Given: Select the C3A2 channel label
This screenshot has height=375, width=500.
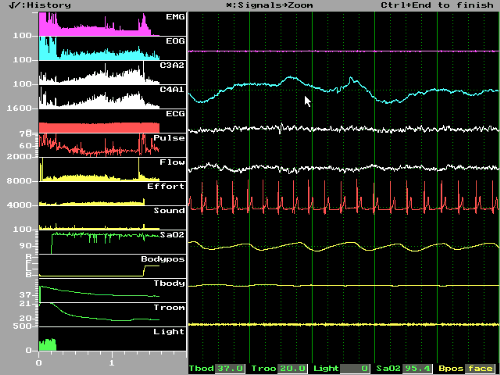Looking at the screenshot, I should pyautogui.click(x=172, y=65).
